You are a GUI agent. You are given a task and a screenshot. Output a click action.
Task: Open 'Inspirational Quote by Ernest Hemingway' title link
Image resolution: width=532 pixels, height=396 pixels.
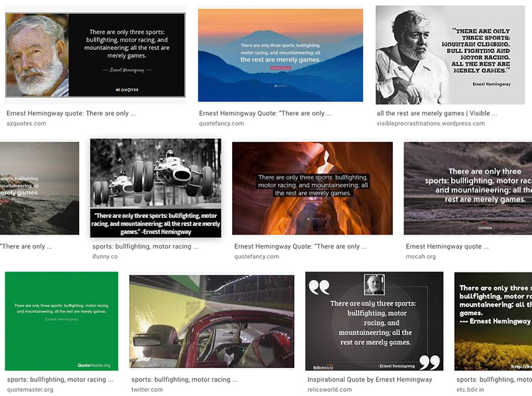(369, 379)
